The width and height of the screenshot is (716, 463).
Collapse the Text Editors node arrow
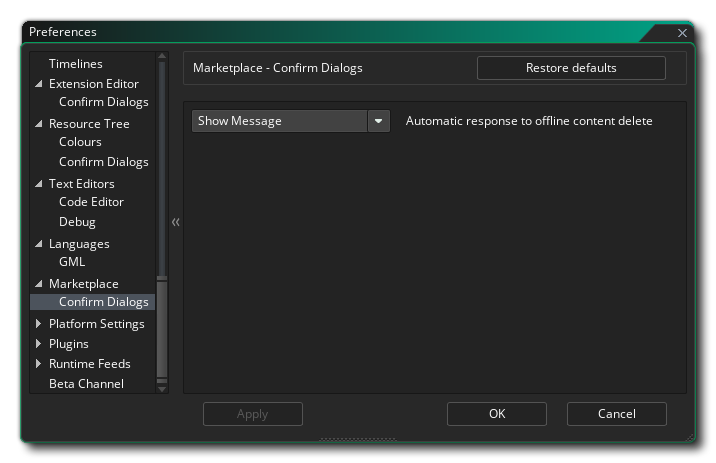coord(39,184)
